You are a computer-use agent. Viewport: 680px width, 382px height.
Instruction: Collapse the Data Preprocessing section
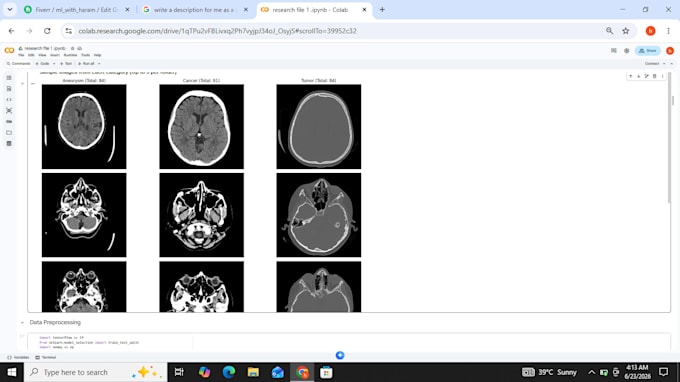23,323
